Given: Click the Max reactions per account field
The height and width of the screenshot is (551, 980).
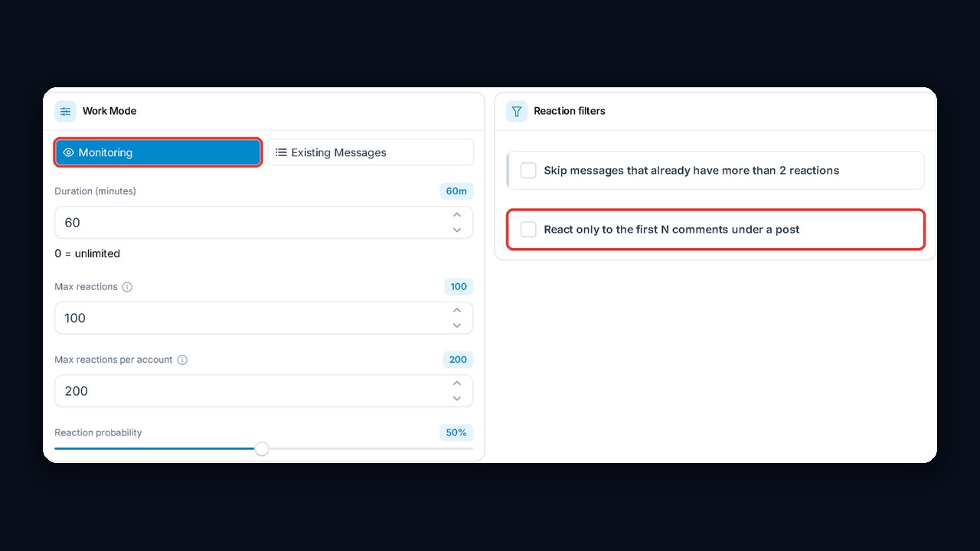Looking at the screenshot, I should pos(263,391).
